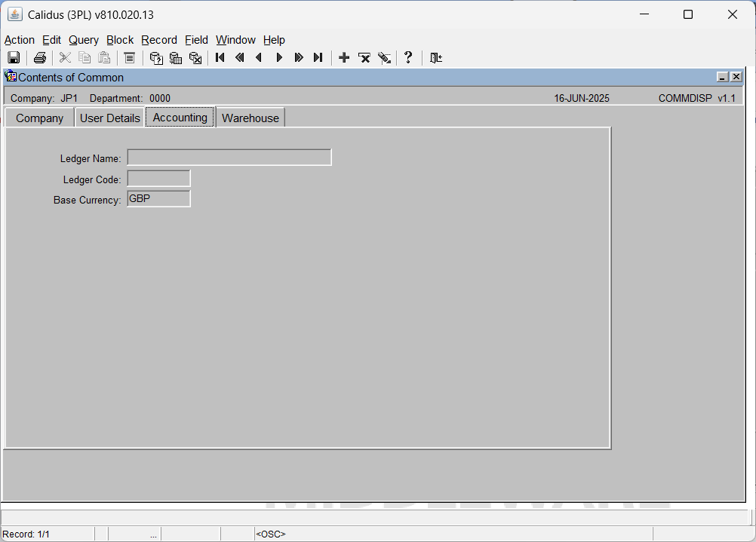This screenshot has height=542, width=756.
Task: Open the Record menu
Action: click(x=159, y=40)
